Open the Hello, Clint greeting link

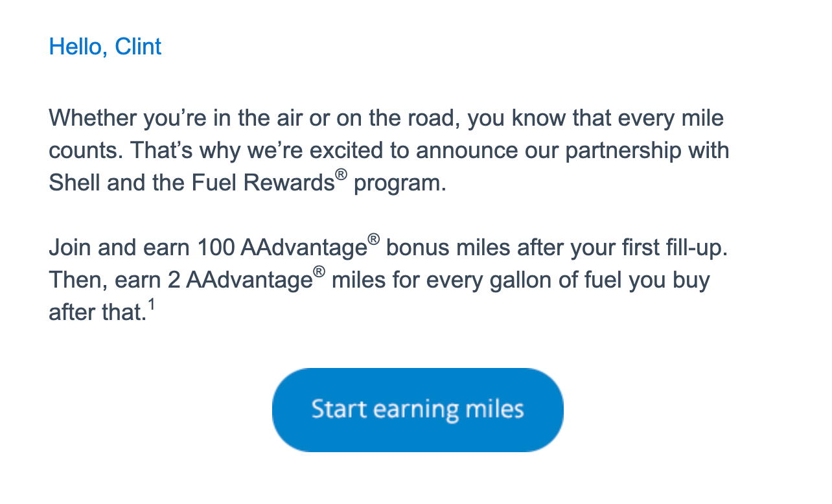[x=104, y=47]
